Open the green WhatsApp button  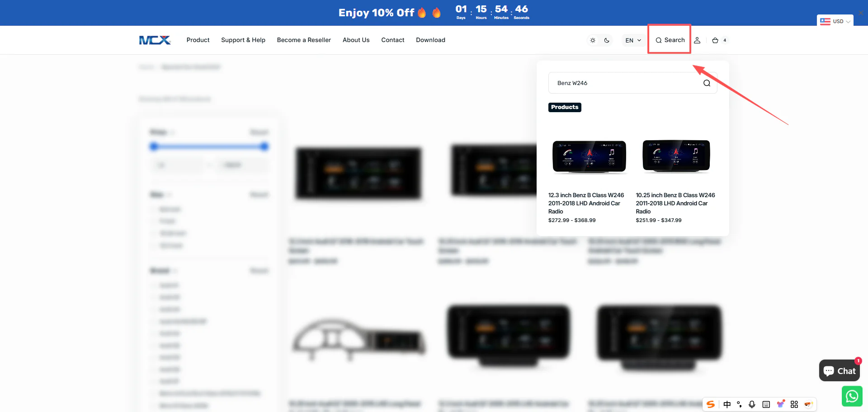click(852, 396)
